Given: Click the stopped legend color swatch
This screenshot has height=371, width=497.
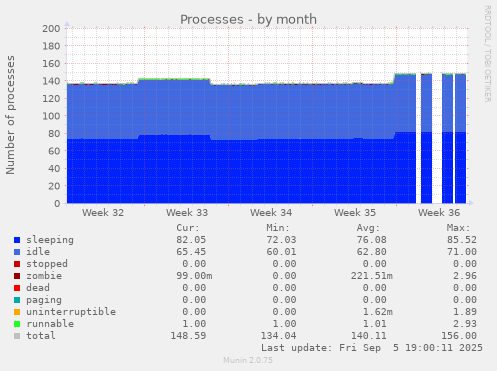Looking at the screenshot, I should point(17,264).
